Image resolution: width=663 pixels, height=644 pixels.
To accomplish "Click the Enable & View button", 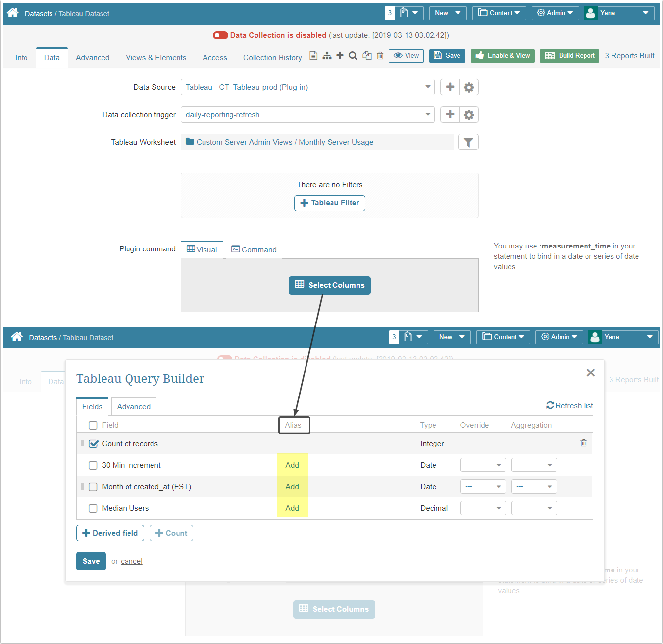I will 503,56.
